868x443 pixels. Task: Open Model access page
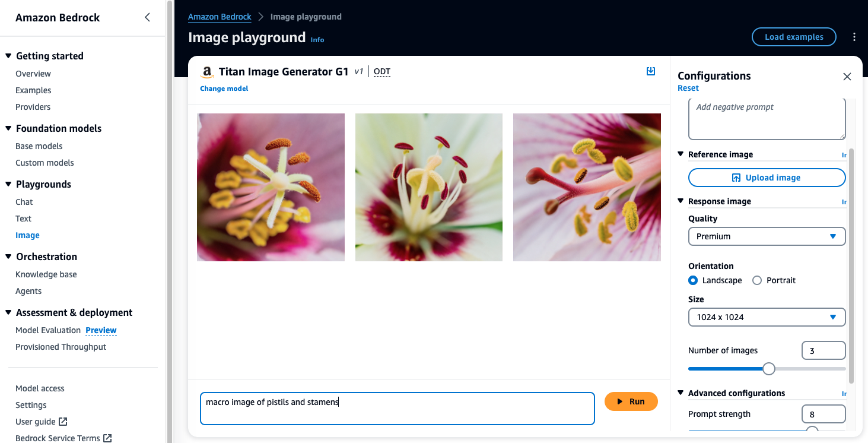(x=40, y=388)
